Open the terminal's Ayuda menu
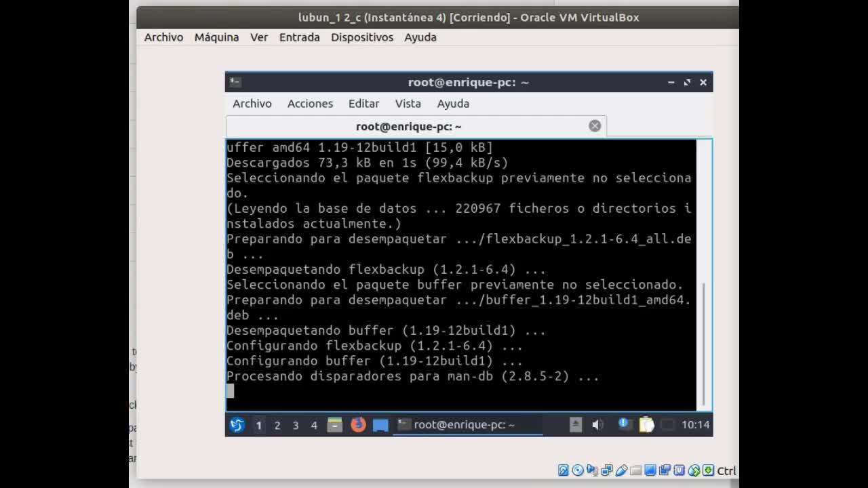 point(453,104)
